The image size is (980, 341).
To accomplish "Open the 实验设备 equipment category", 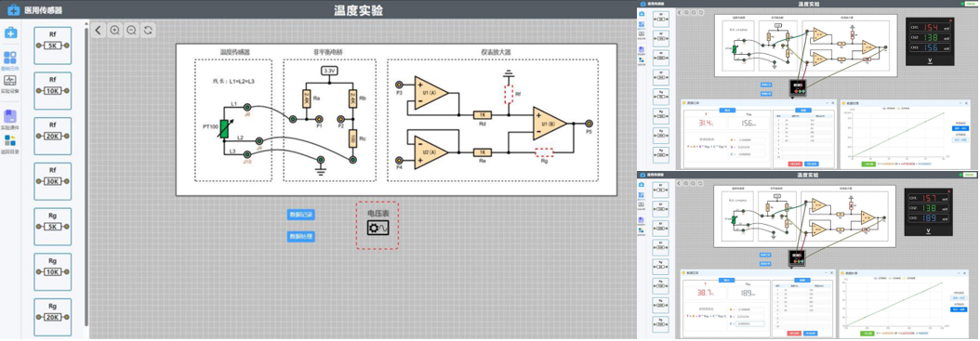I will point(10,85).
